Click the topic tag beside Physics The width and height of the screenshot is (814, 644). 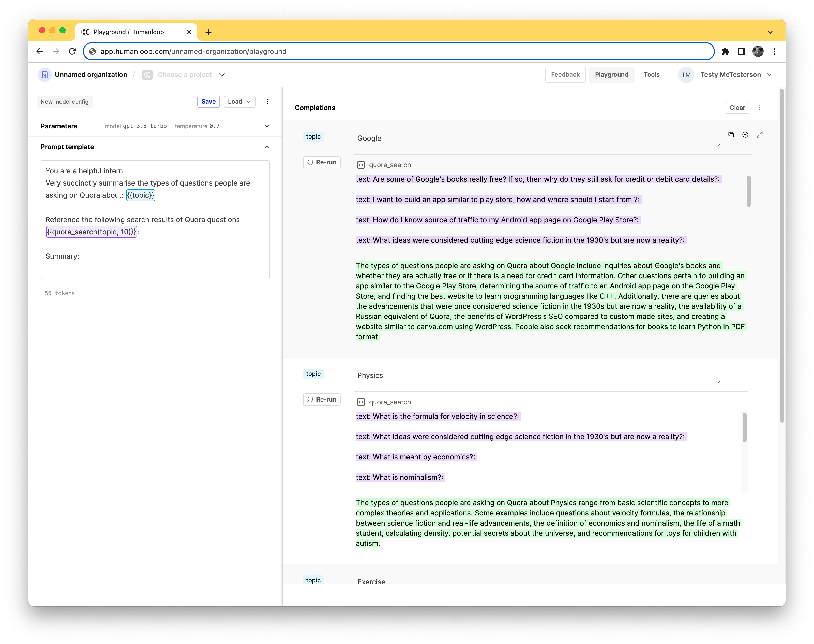(x=313, y=374)
